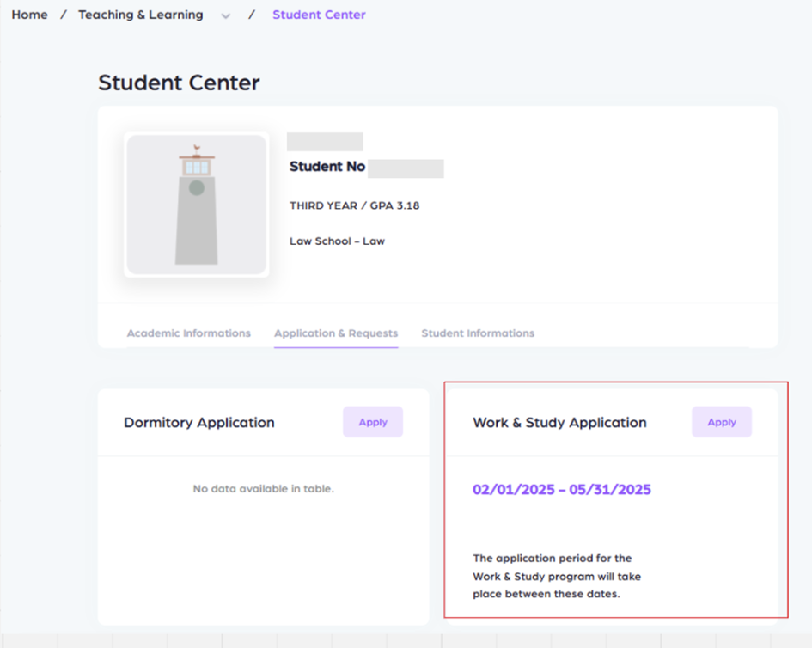The height and width of the screenshot is (648, 812).
Task: Click the Student No label
Action: (327, 167)
